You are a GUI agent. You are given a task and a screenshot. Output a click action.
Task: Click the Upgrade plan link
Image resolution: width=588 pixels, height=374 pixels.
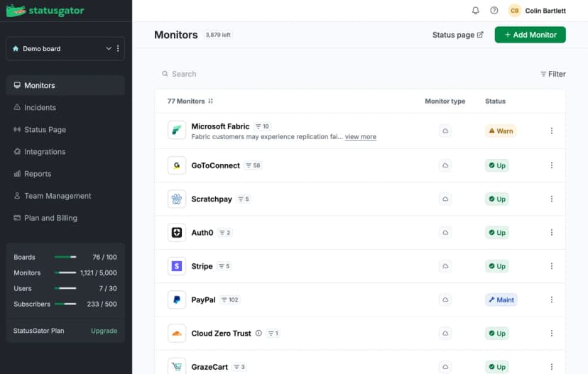[x=104, y=331]
